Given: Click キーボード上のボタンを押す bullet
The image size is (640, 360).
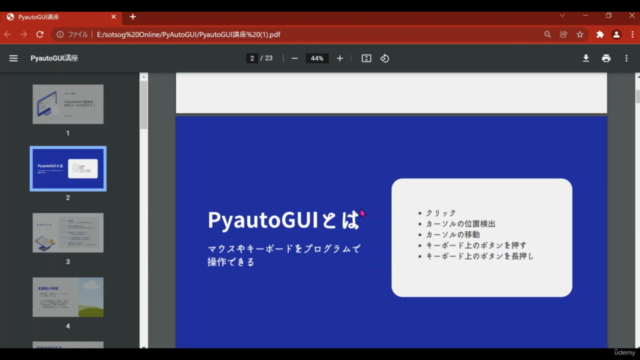Looking at the screenshot, I should (x=476, y=245).
